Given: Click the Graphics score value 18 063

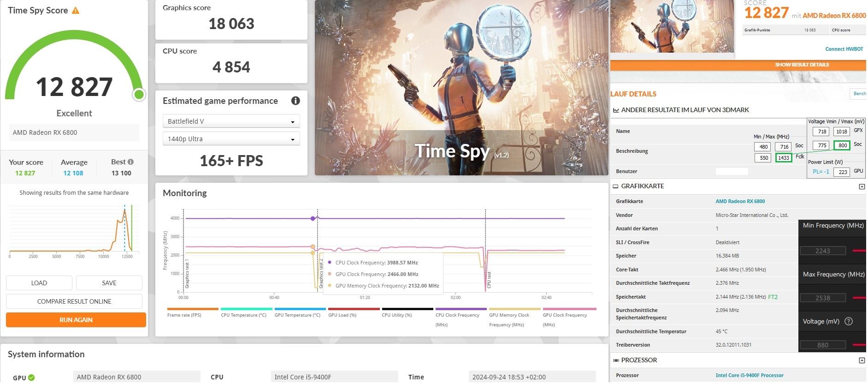Looking at the screenshot, I should [x=231, y=24].
